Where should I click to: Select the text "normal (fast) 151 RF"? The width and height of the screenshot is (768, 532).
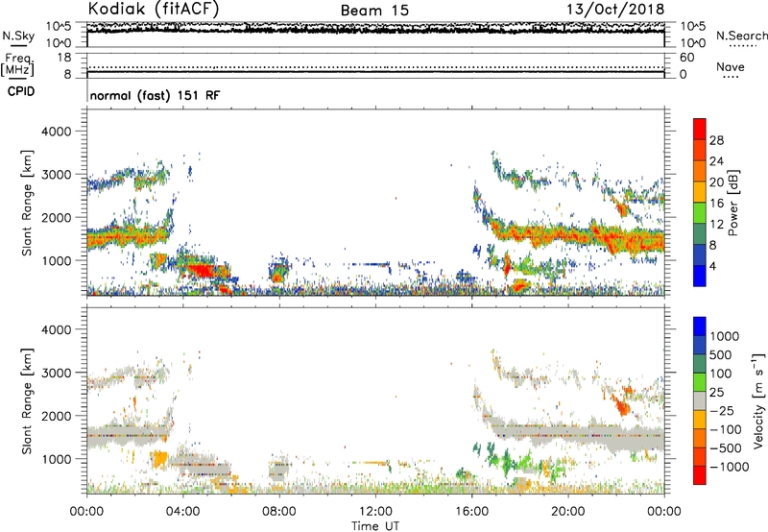pyautogui.click(x=155, y=95)
